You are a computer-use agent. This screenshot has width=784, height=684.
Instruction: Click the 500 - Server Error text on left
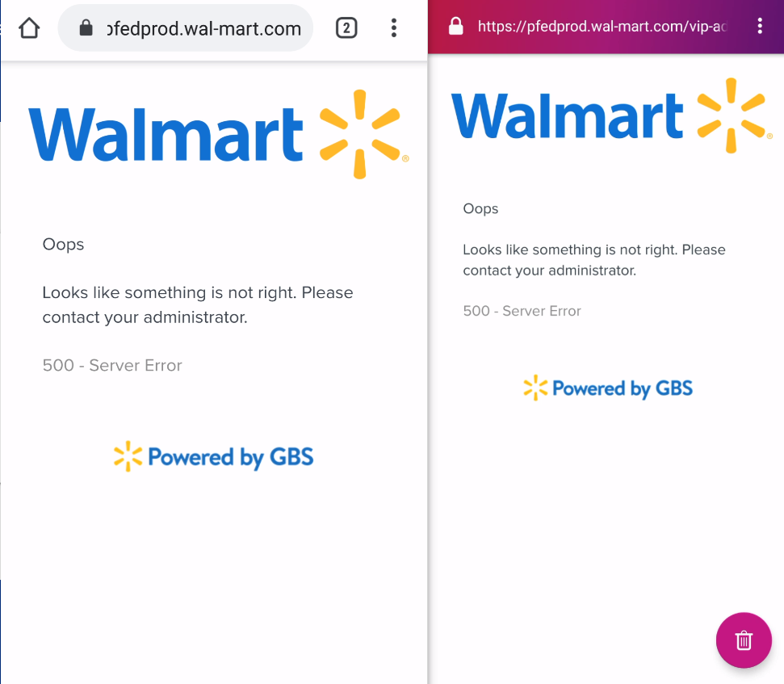[x=112, y=365]
